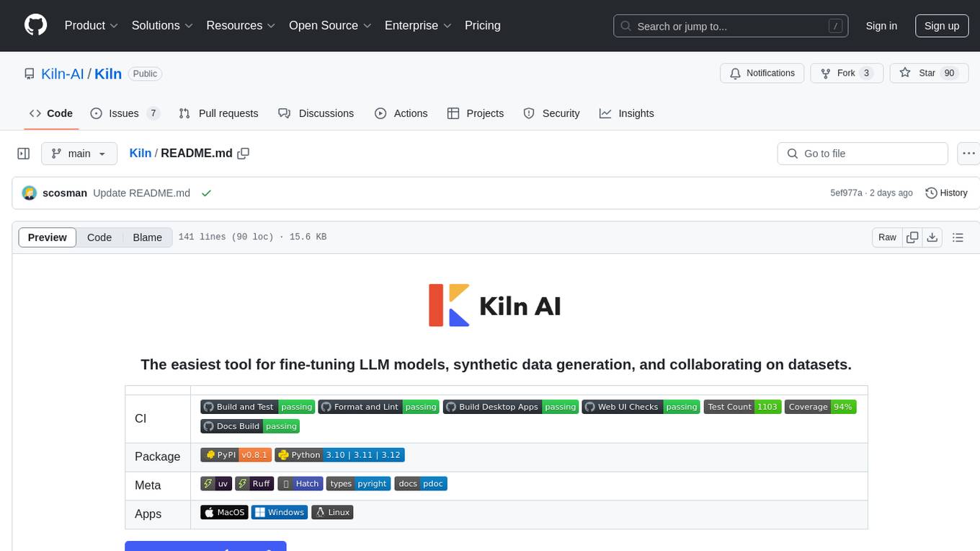
Task: Open the Windows app badge
Action: pyautogui.click(x=280, y=513)
